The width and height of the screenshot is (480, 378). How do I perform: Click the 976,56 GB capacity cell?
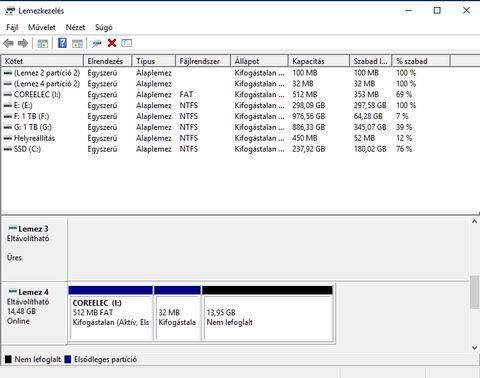(x=309, y=116)
